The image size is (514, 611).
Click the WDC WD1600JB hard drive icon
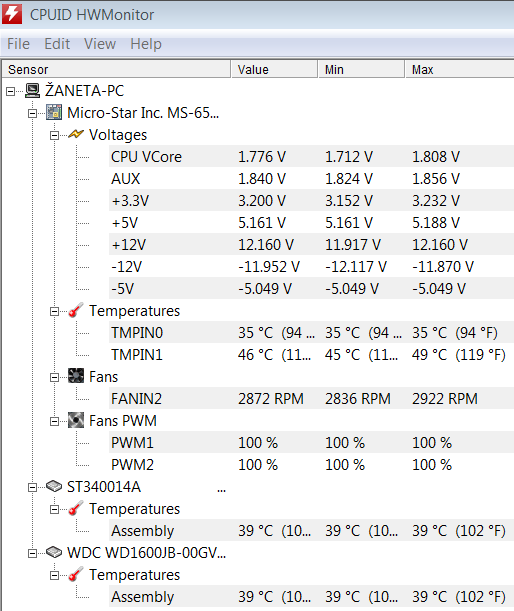point(54,552)
